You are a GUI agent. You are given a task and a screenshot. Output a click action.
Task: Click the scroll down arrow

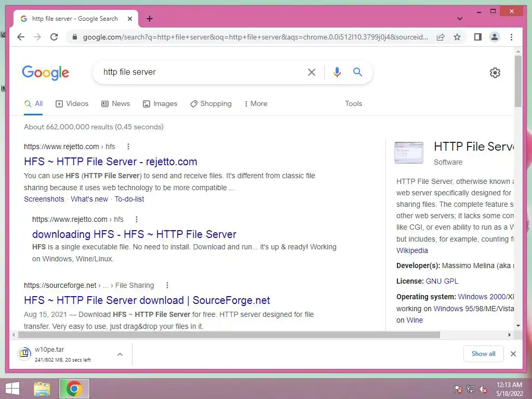click(518, 326)
